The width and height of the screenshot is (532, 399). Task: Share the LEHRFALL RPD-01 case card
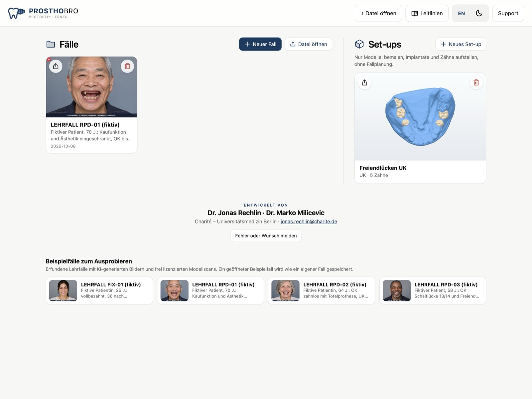click(56, 66)
